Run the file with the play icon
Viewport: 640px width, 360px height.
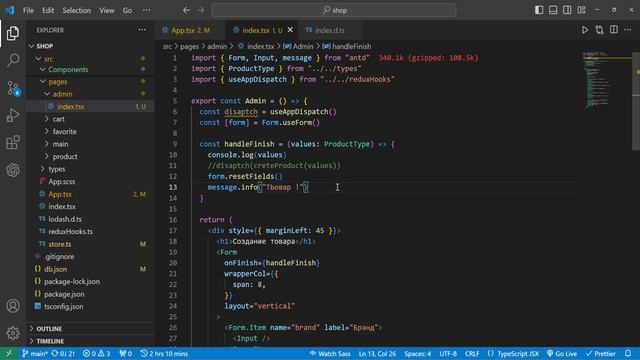[x=585, y=30]
